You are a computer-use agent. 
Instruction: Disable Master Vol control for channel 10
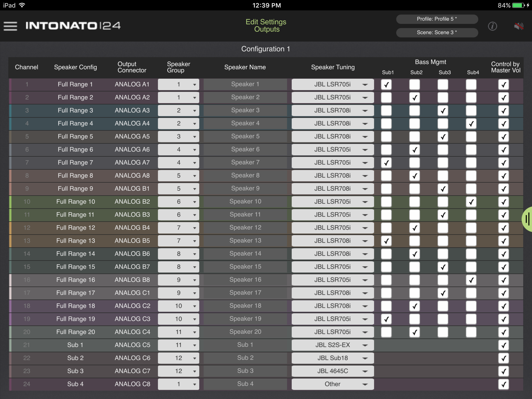504,202
